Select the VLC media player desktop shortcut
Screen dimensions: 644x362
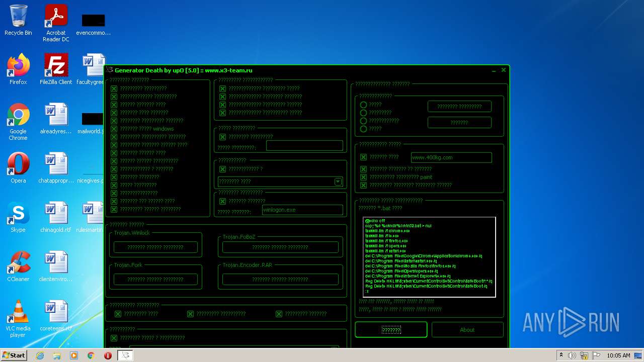coord(18,319)
